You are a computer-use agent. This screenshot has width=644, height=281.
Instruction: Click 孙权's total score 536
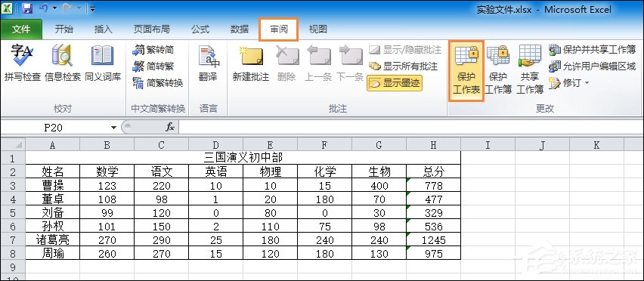[433, 226]
